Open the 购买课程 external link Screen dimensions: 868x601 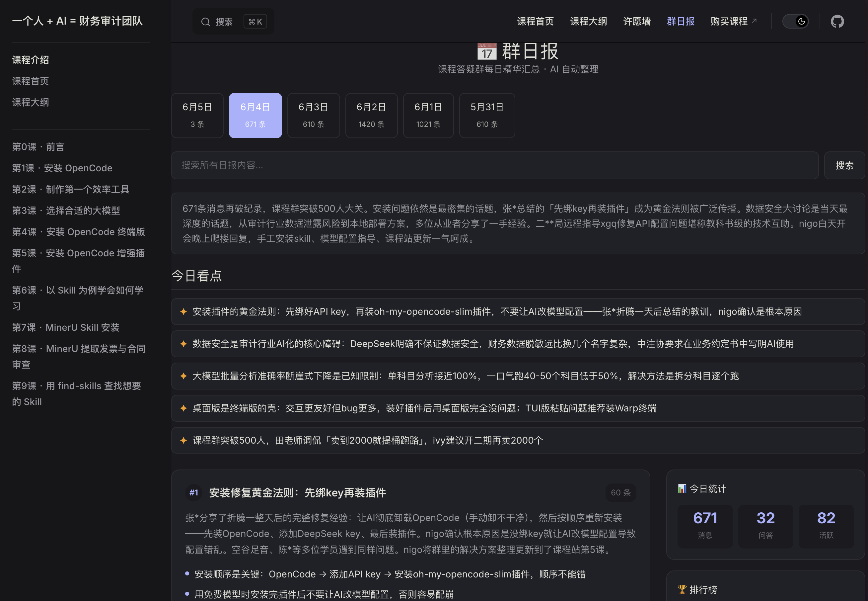point(733,22)
